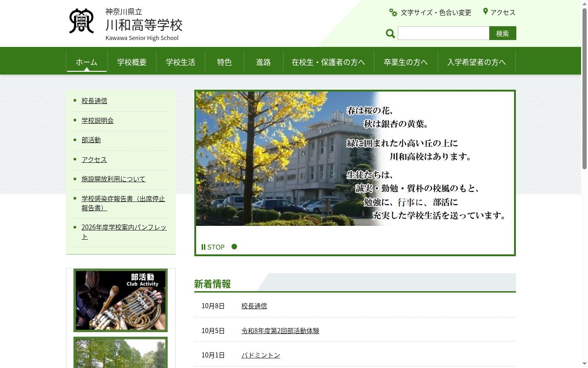
Task: Open sidebar link アクセス
Action: tap(94, 160)
